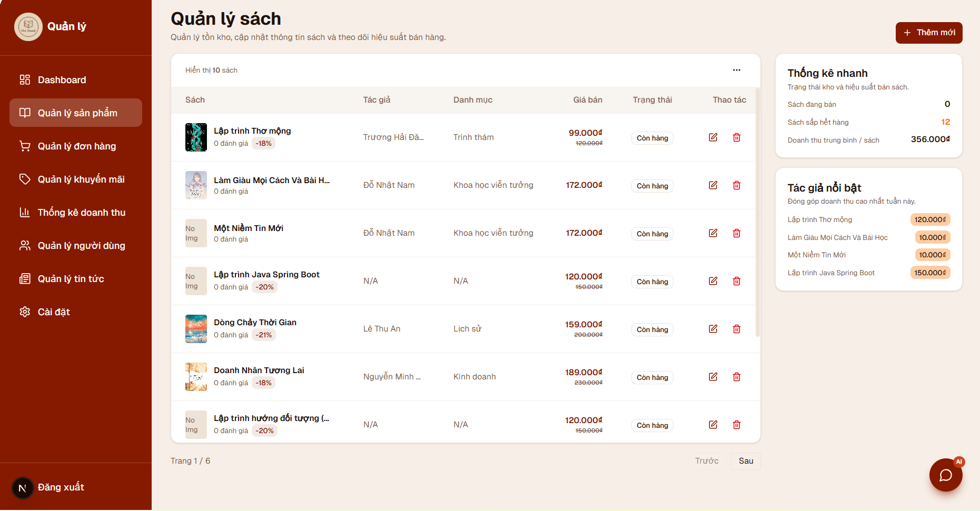Click cover thumbnail of Dòng Chảy Thời Gian
The width and height of the screenshot is (980, 511).
[196, 329]
